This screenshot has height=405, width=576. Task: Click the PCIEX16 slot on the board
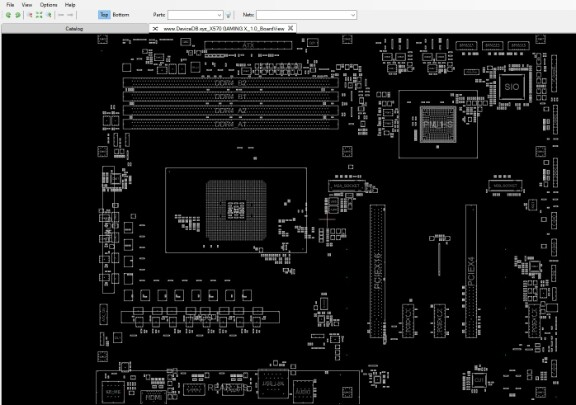pyautogui.click(x=378, y=270)
